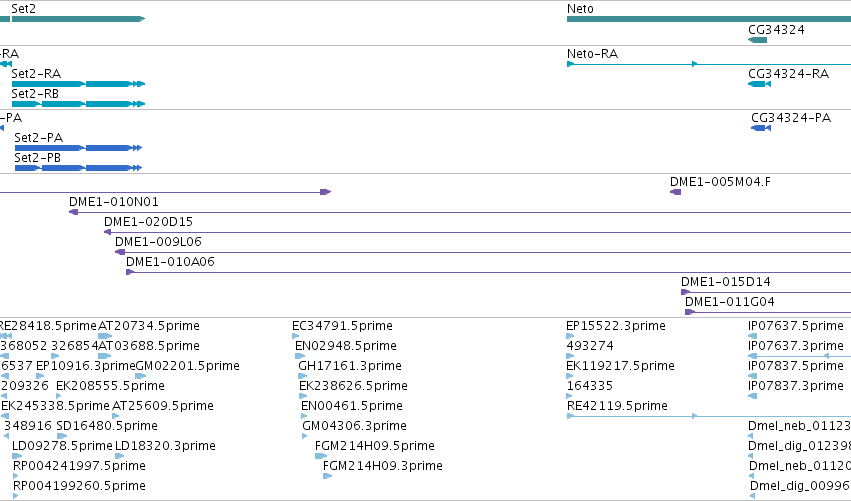Click the DME1-005M04.F BAC end marker

click(675, 192)
